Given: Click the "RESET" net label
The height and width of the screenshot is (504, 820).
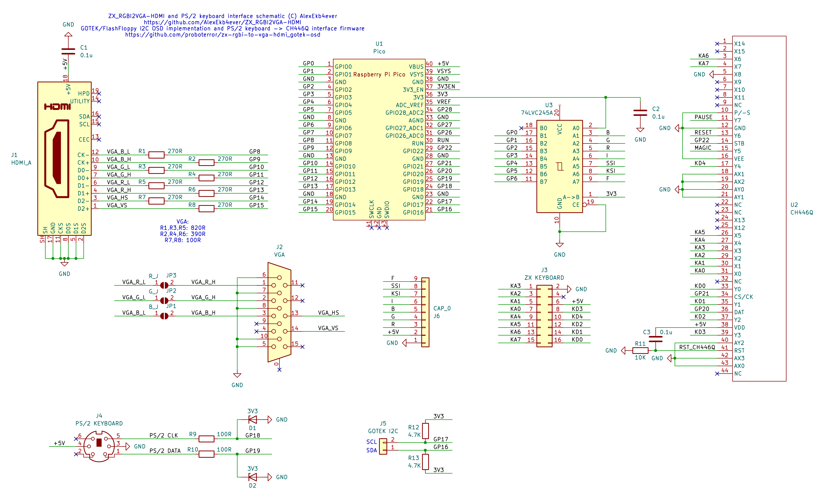Looking at the screenshot, I should [x=703, y=132].
